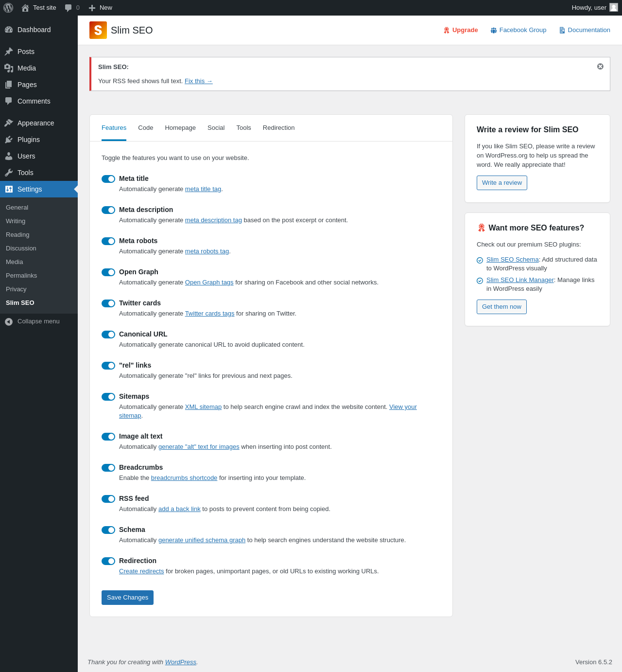The image size is (622, 672).
Task: Click check icon next to Slim SEO Schema
Action: (480, 260)
